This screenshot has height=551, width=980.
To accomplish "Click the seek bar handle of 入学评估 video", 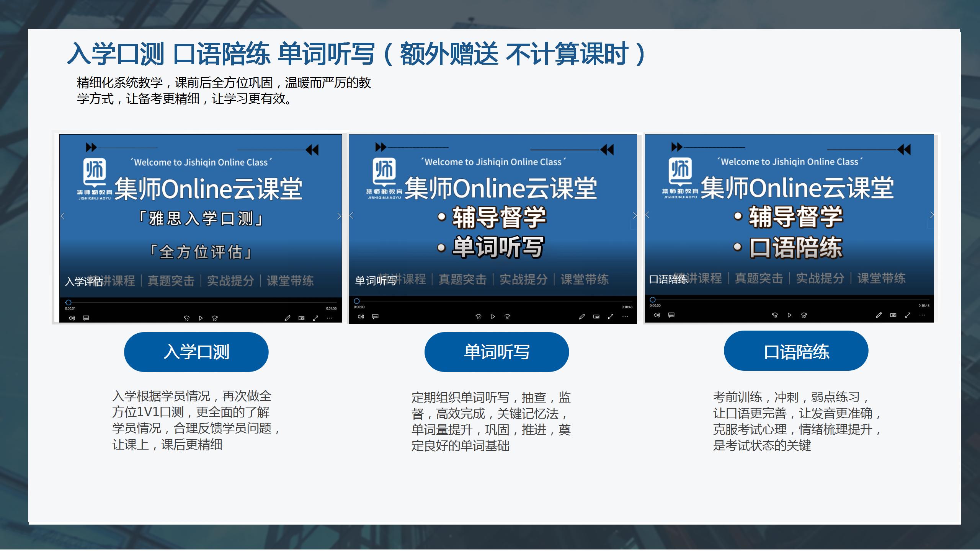I will click(69, 303).
